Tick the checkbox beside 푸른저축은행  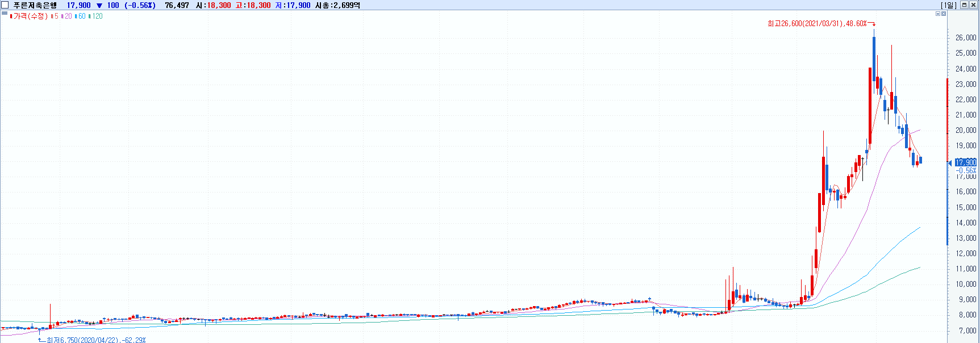[x=5, y=5]
